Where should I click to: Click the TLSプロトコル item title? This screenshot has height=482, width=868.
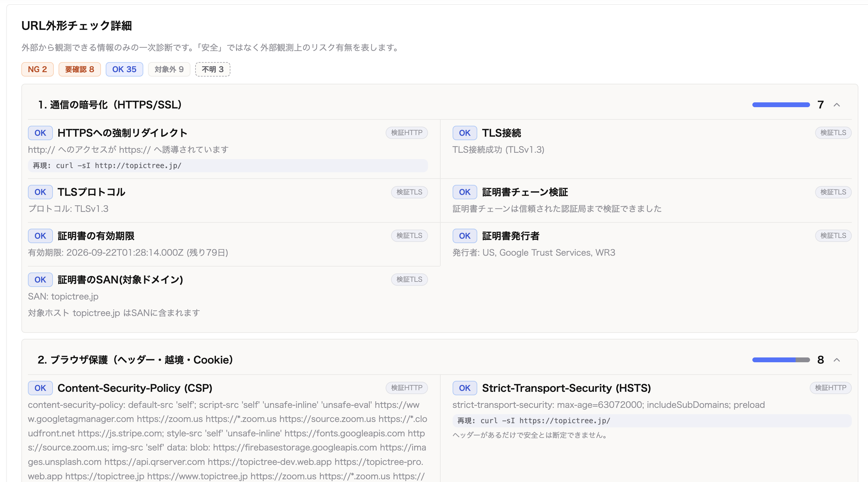tap(92, 192)
